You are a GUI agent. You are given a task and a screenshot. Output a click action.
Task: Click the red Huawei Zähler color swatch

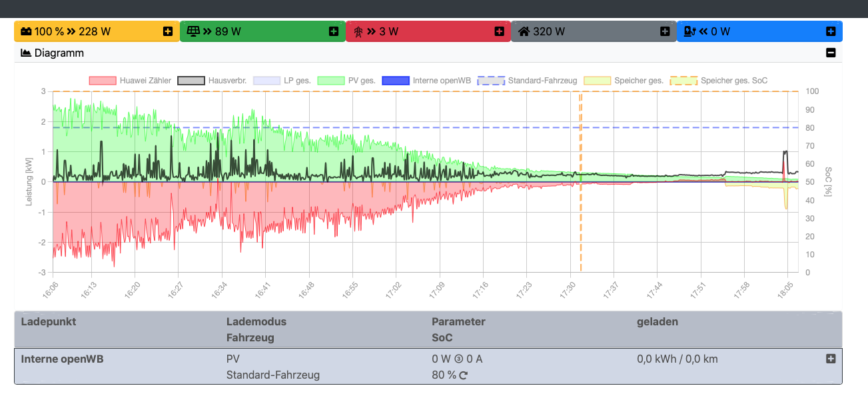103,81
